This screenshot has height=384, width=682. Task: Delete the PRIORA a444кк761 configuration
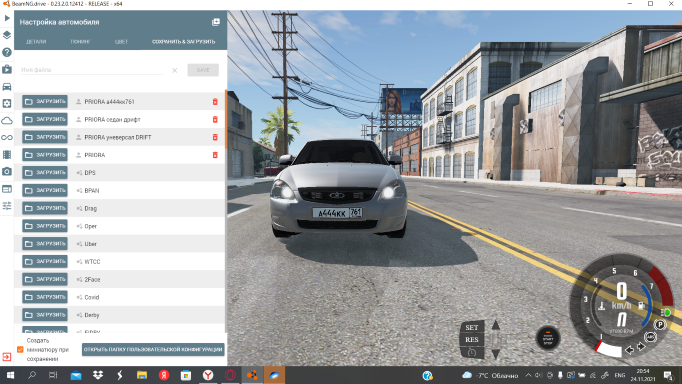tap(215, 102)
